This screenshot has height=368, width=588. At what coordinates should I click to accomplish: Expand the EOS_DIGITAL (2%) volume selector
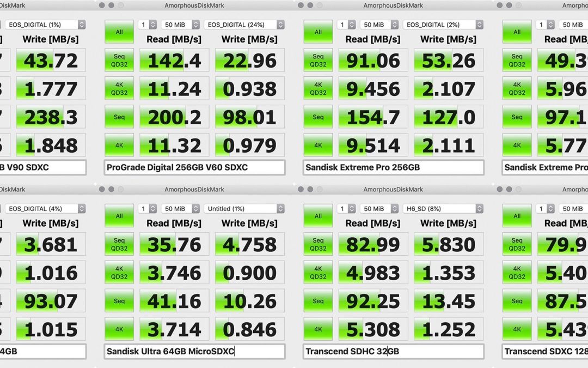pos(443,25)
